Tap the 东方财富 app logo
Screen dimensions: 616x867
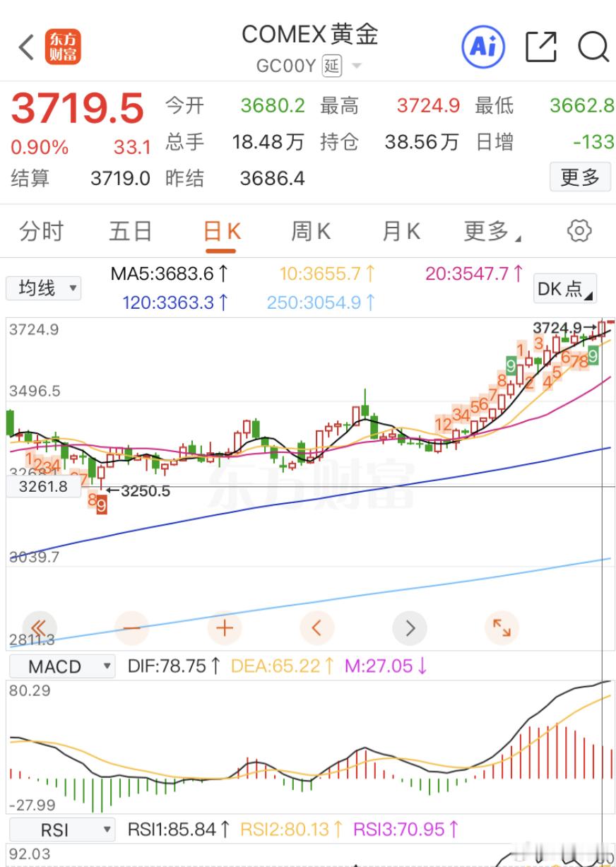coord(62,47)
